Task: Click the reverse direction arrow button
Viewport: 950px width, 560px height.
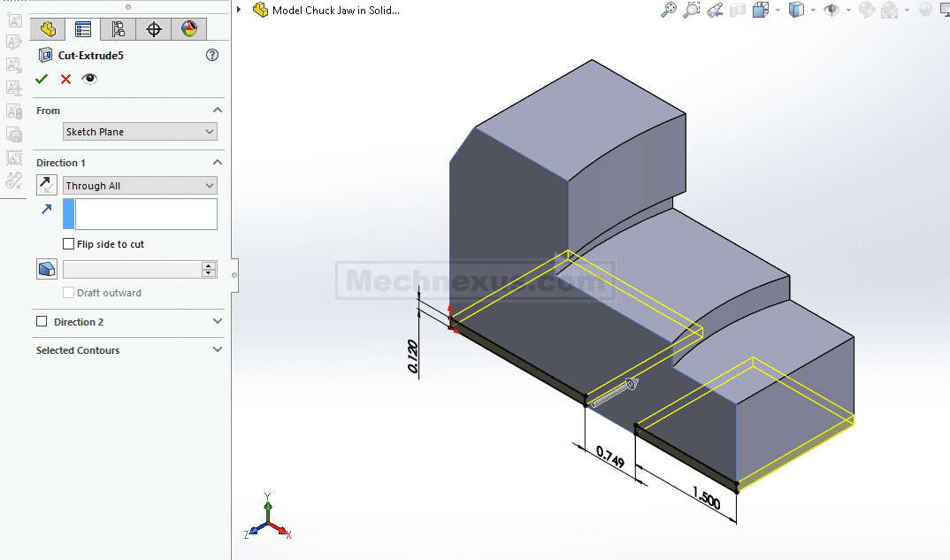Action: click(47, 185)
